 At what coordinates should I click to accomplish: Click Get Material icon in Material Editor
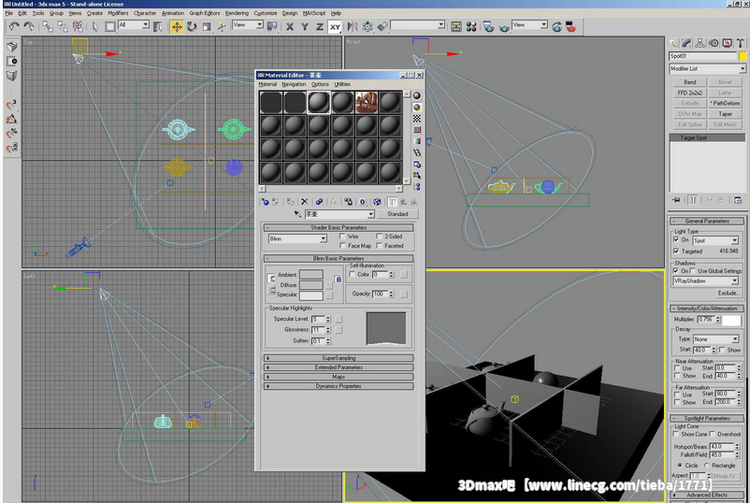tap(265, 202)
